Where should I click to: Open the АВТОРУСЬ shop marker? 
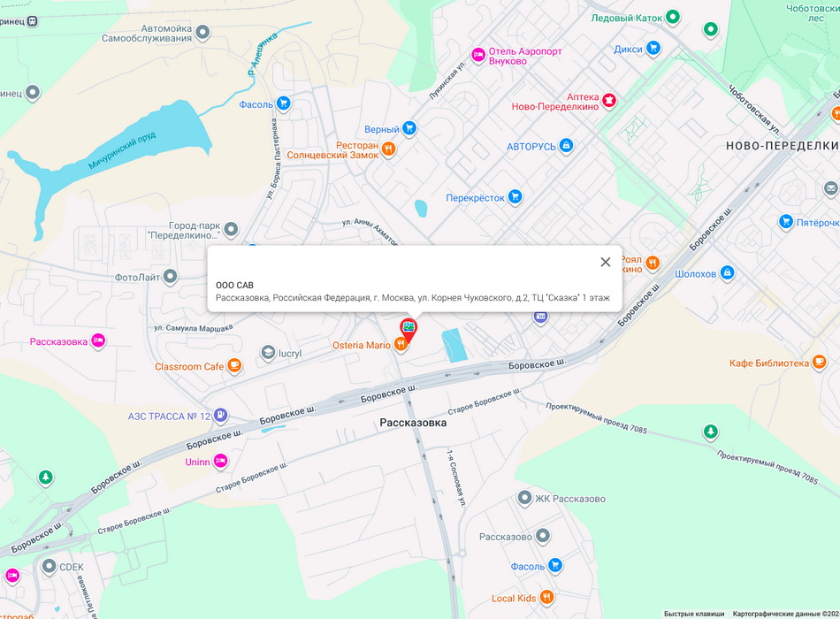click(566, 145)
